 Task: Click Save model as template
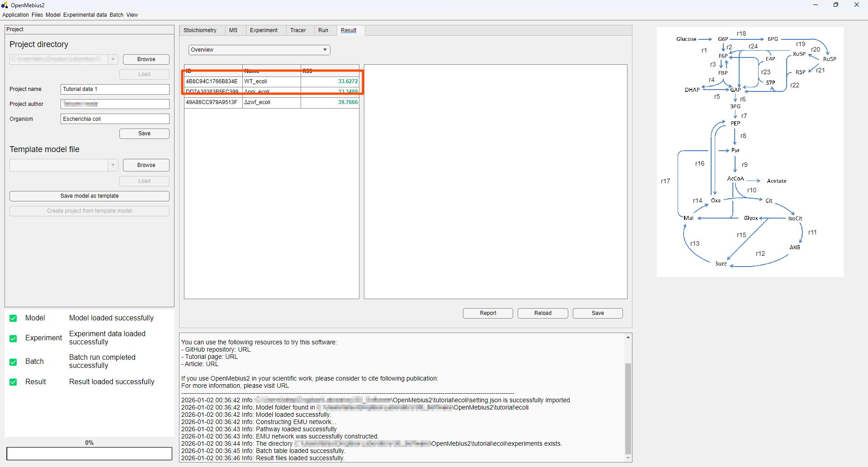[x=90, y=196]
